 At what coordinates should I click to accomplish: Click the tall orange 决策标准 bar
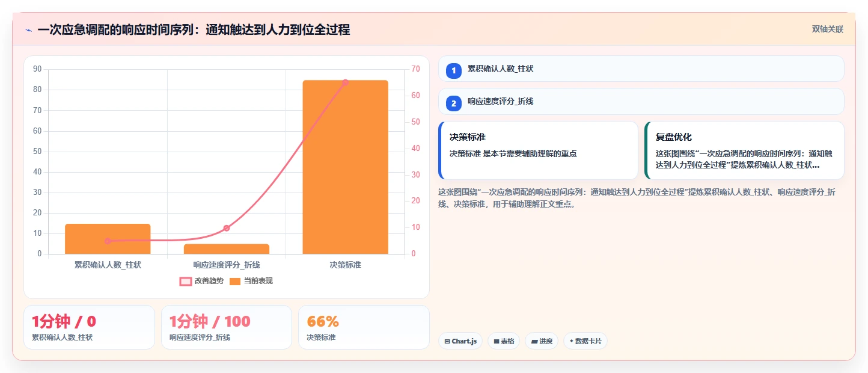[345, 167]
